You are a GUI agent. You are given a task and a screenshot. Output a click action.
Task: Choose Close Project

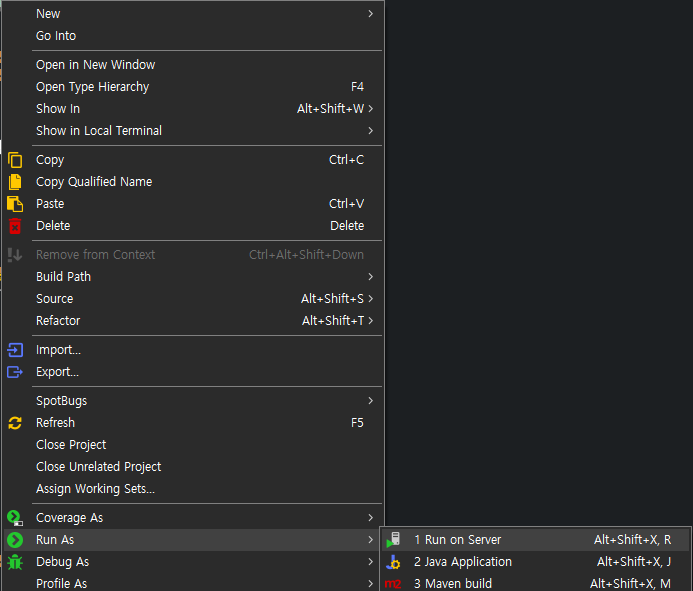193,445
